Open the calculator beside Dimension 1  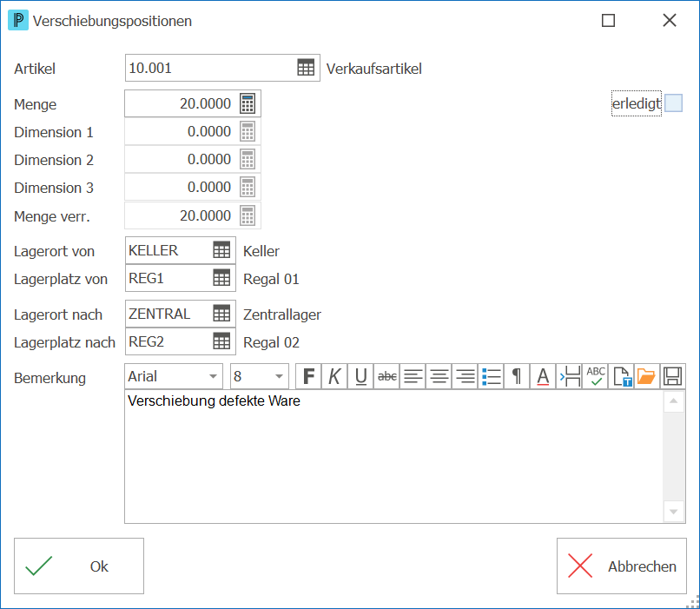[248, 132]
